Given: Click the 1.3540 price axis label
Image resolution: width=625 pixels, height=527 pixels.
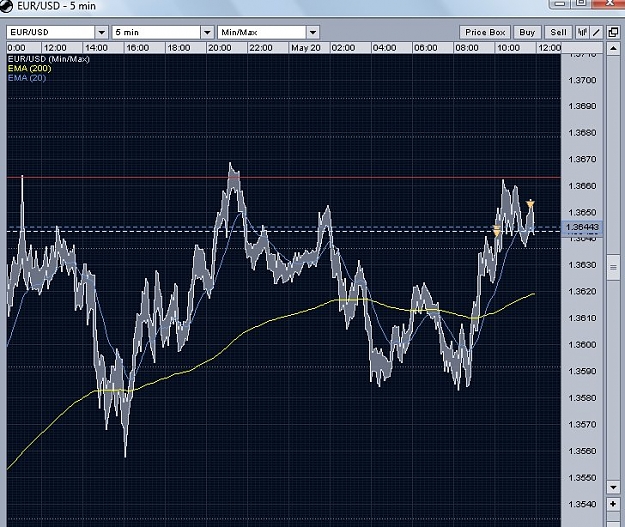Looking at the screenshot, I should [x=582, y=504].
